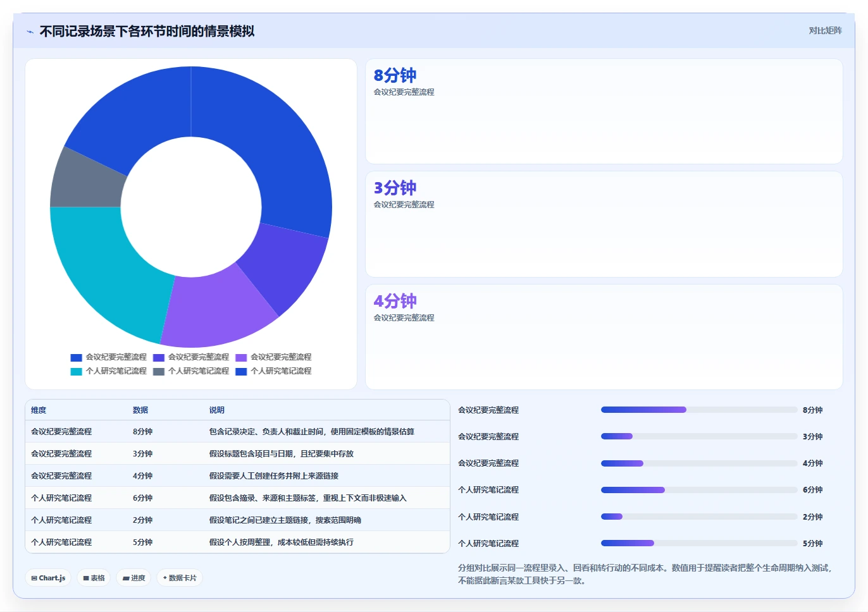Select text 包含记录决定、负责人和截止时间
Viewport: 868px width, 612px height.
point(268,432)
